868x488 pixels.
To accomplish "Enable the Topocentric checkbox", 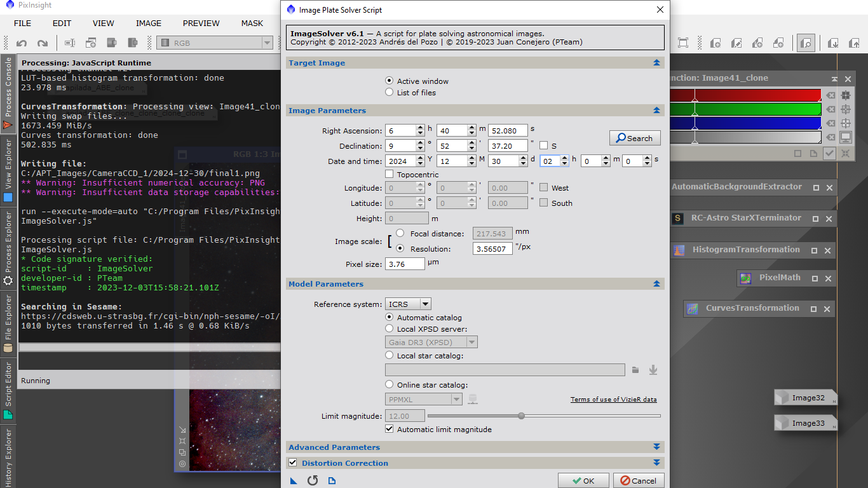I will (x=390, y=174).
